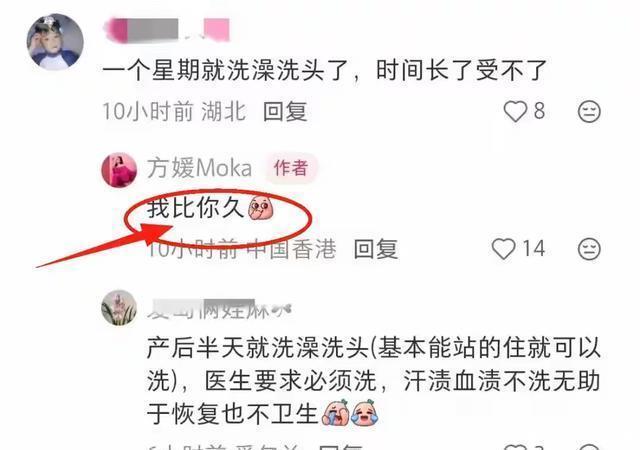This screenshot has height=450, width=640.
Task: Tap the pink 作者 badge
Action: [x=291, y=168]
